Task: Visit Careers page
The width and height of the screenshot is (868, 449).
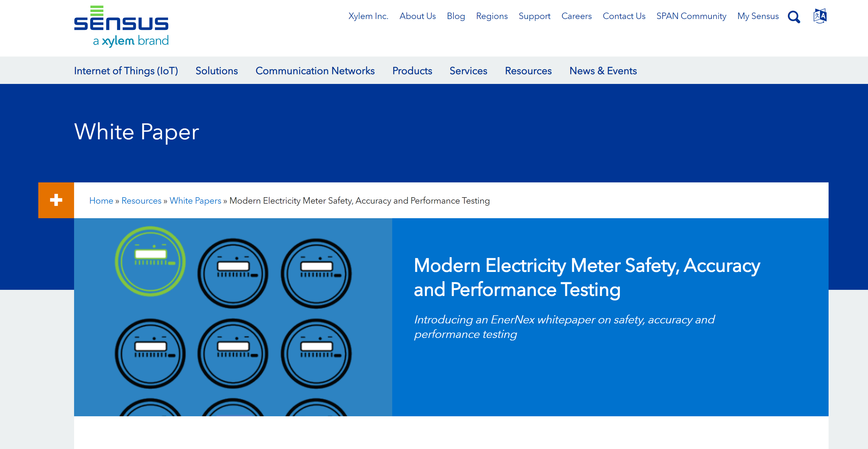Action: [x=576, y=16]
